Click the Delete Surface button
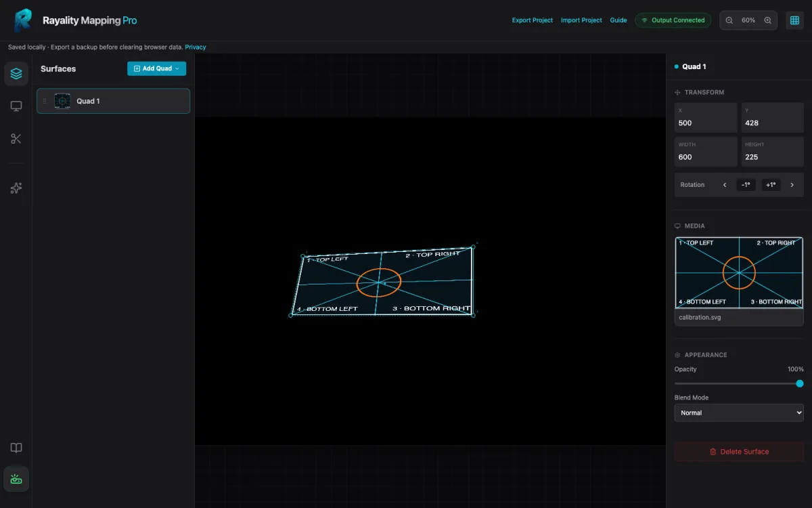The image size is (812, 508). click(739, 452)
